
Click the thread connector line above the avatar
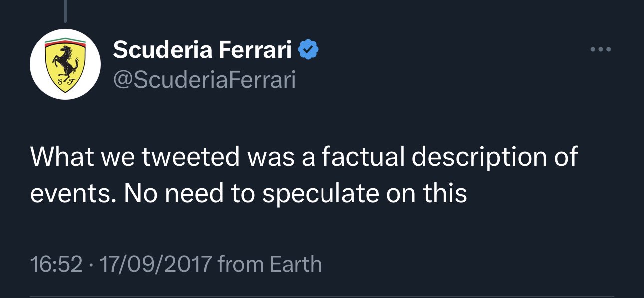(65, 11)
